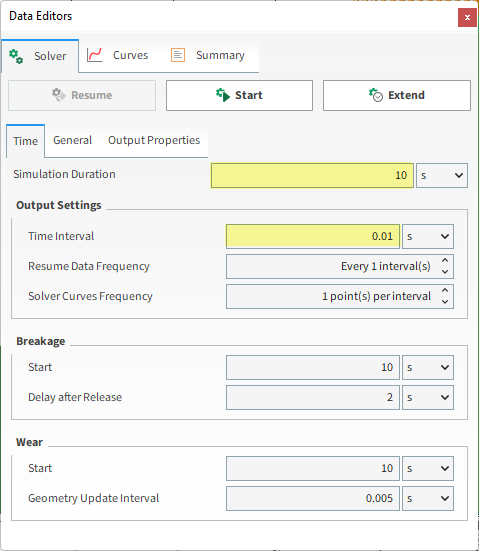Image resolution: width=479 pixels, height=551 pixels.
Task: Click the Extend clock-gear icon
Action: (376, 95)
